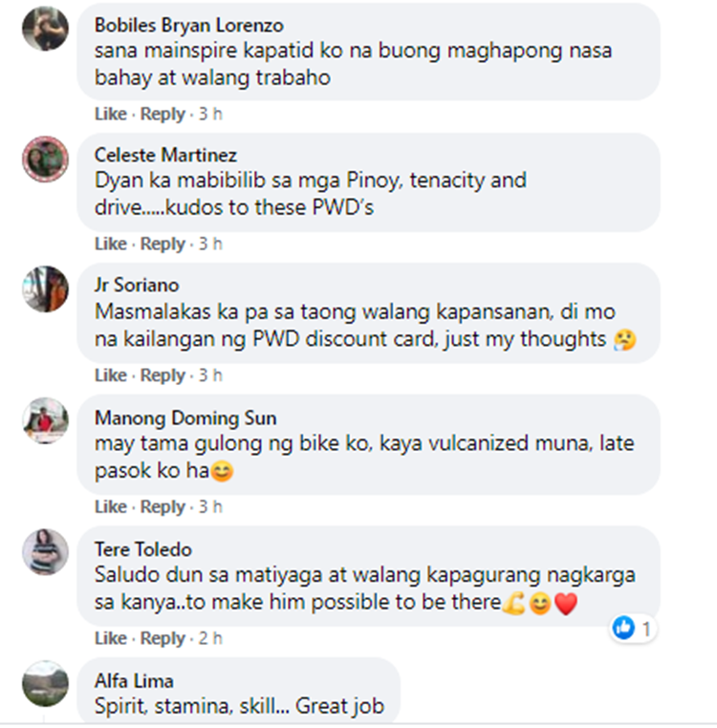
Task: Reply to Celeste Martinez's comment
Action: coord(163,244)
